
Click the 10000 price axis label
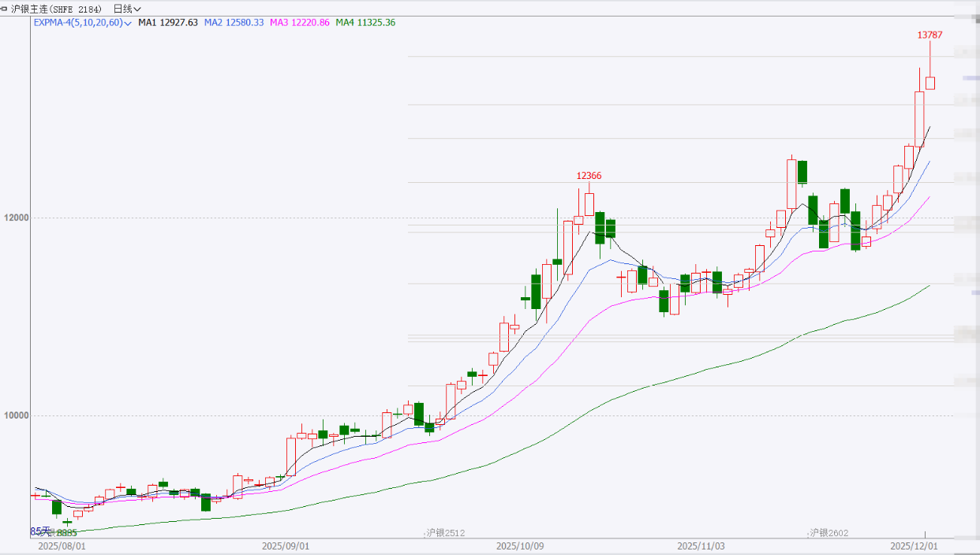point(16,415)
